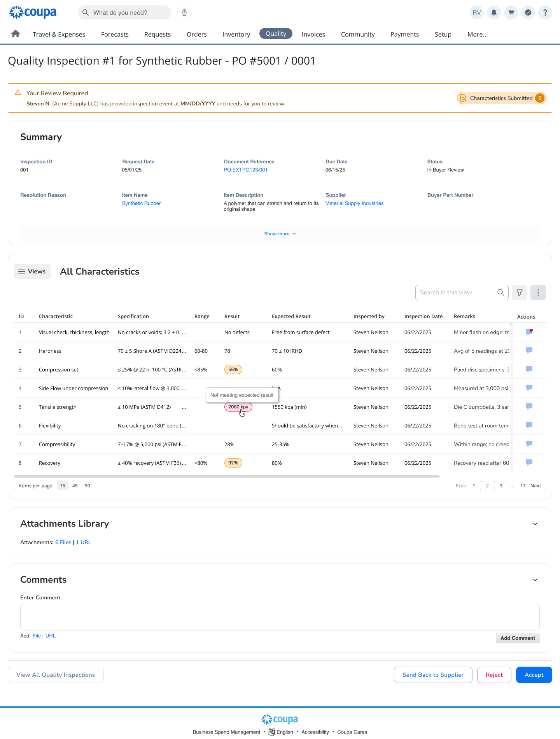
Task: Click the table horizontal scrollbar
Action: pos(227,476)
